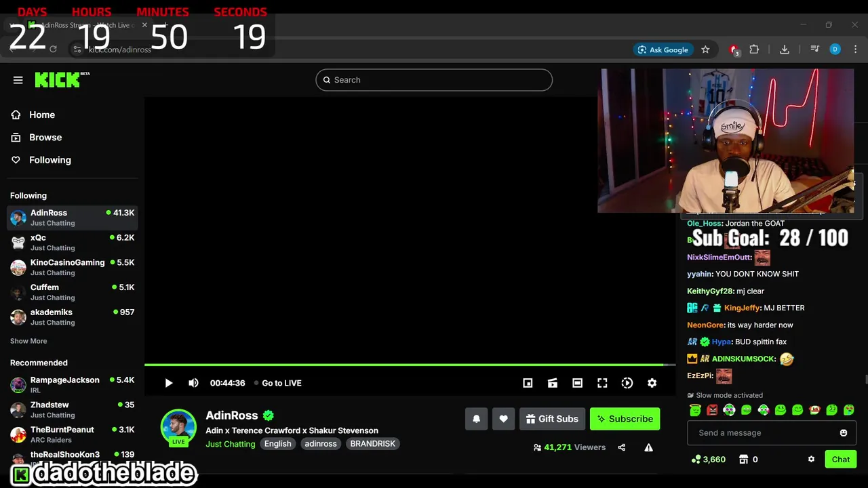Image resolution: width=868 pixels, height=488 pixels.
Task: Open RampageJackson recommended channel
Action: (x=72, y=385)
